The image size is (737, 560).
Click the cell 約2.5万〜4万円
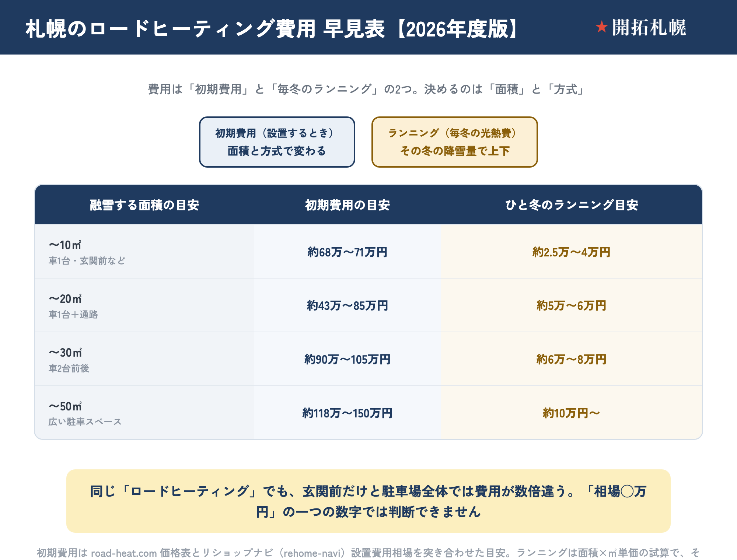[x=572, y=252]
